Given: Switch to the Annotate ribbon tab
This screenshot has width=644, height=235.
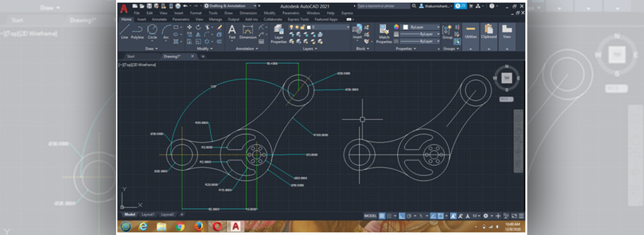Looking at the screenshot, I should point(159,19).
